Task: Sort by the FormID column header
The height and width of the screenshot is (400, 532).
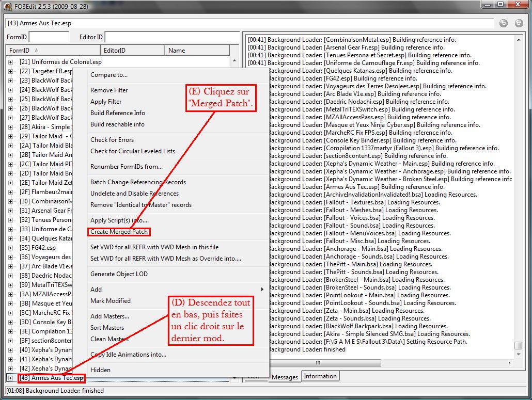Action: click(x=52, y=50)
